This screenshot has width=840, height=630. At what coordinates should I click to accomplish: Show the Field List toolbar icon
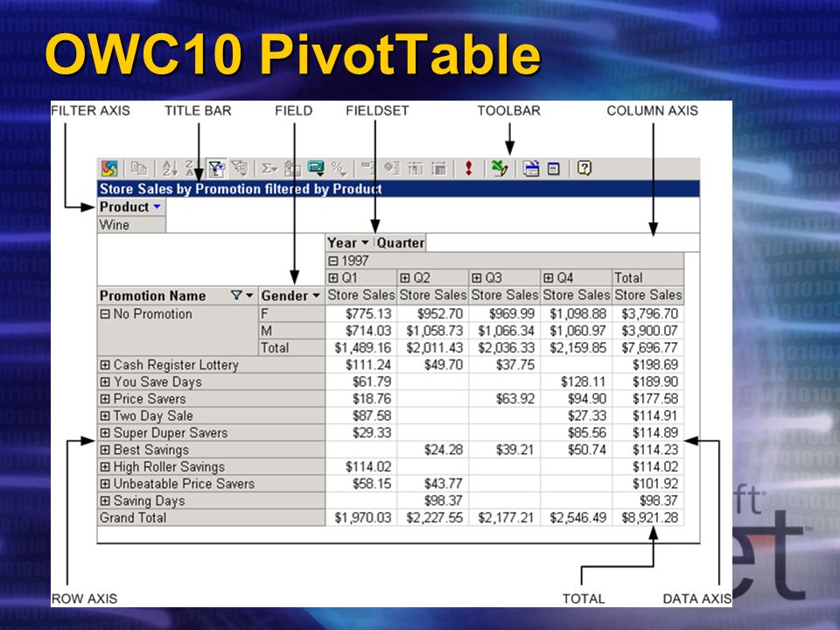(553, 169)
